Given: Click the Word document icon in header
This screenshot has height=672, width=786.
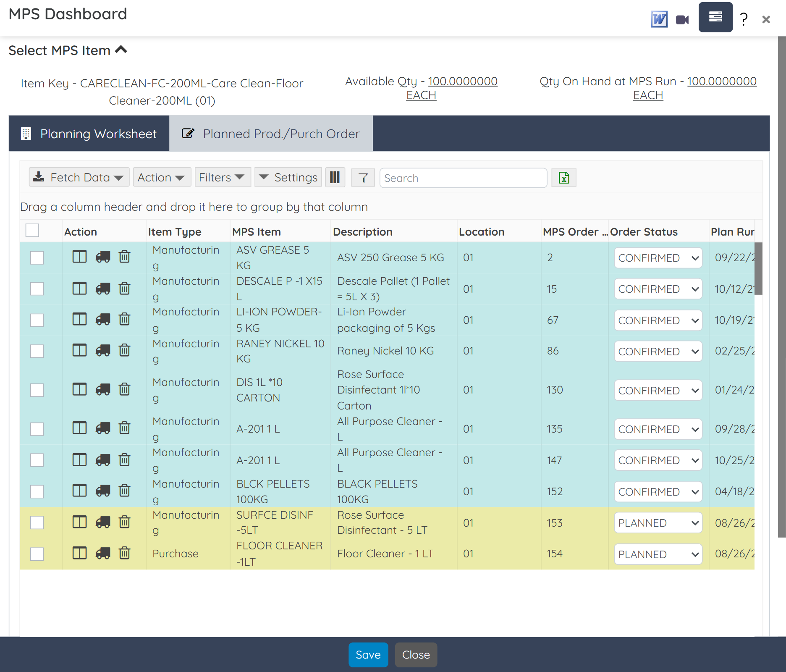Looking at the screenshot, I should [659, 18].
